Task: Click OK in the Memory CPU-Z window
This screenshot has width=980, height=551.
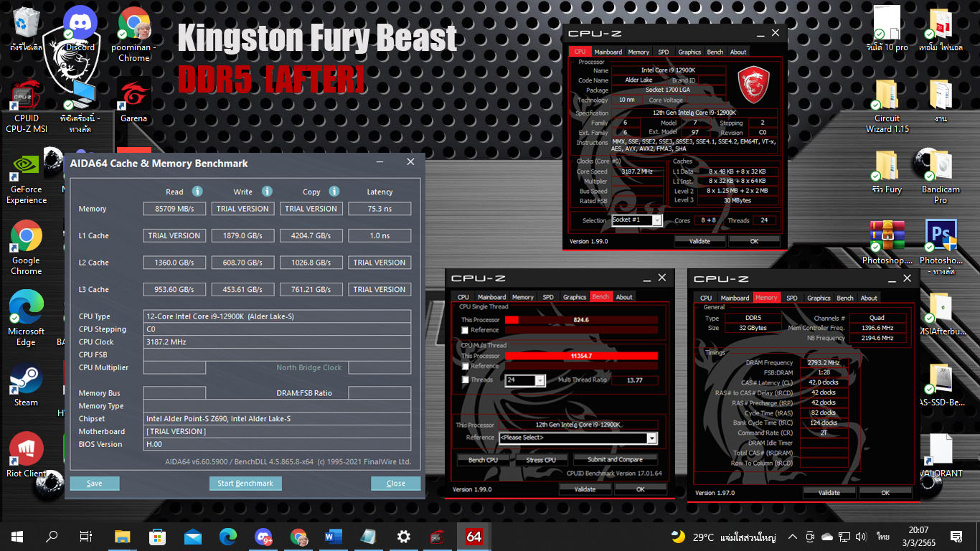Action: pyautogui.click(x=885, y=493)
